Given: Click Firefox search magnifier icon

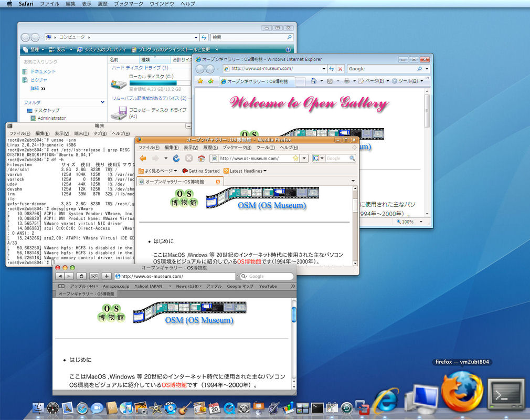Looking at the screenshot, I should tap(352, 158).
